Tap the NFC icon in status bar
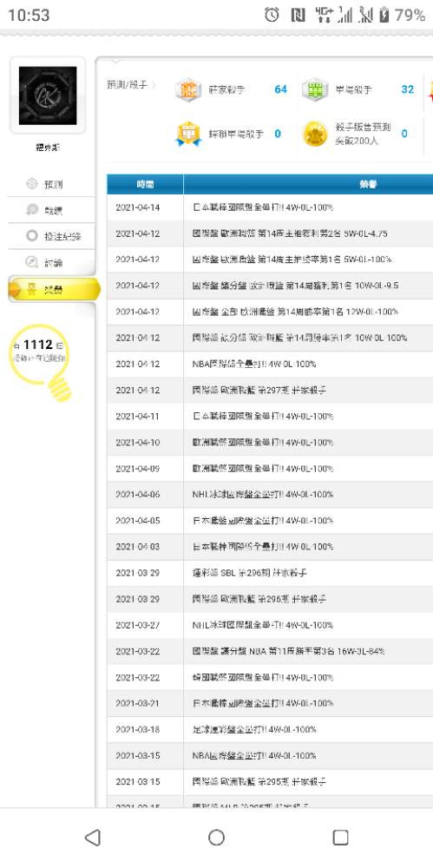Viewport: 433px width, 868px height. click(298, 15)
